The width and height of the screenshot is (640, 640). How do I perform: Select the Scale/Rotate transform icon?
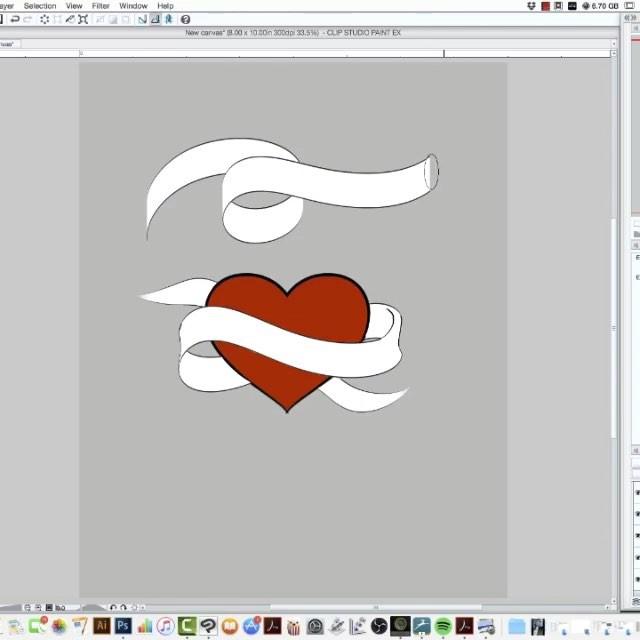[83, 19]
